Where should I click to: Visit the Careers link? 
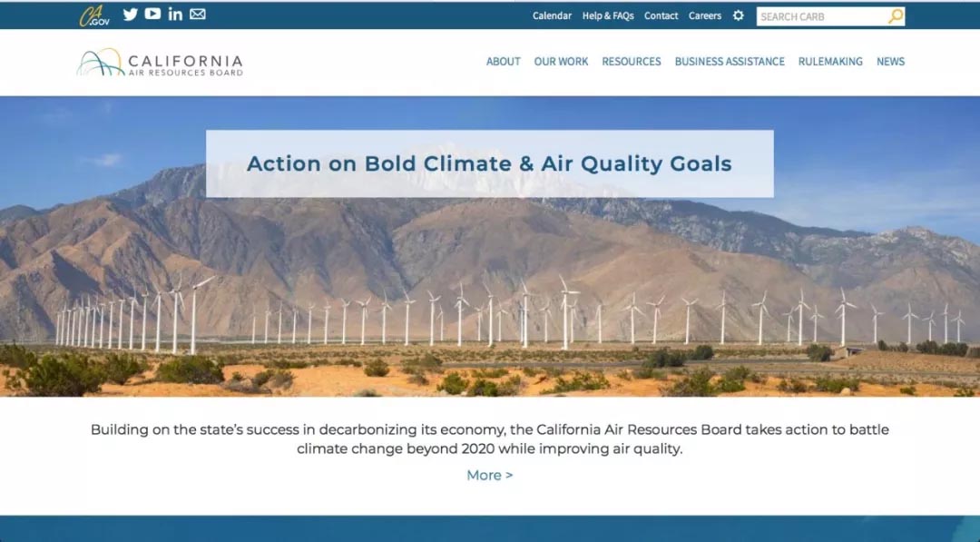click(x=705, y=15)
